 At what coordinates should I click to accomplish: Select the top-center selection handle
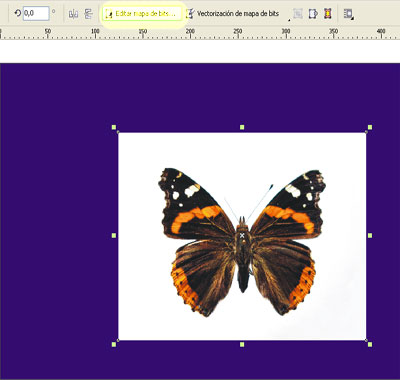coord(242,127)
